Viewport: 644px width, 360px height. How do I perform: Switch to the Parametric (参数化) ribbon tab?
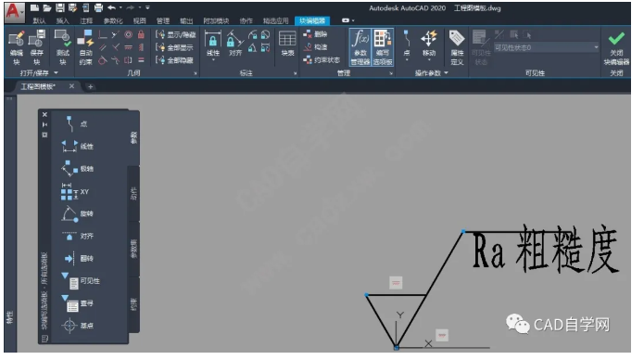coord(113,20)
